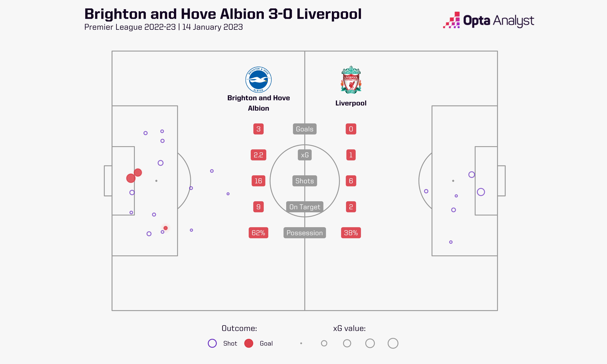The height and width of the screenshot is (364, 607).
Task: Click Brighton's 16 shots badge
Action: pyautogui.click(x=258, y=181)
